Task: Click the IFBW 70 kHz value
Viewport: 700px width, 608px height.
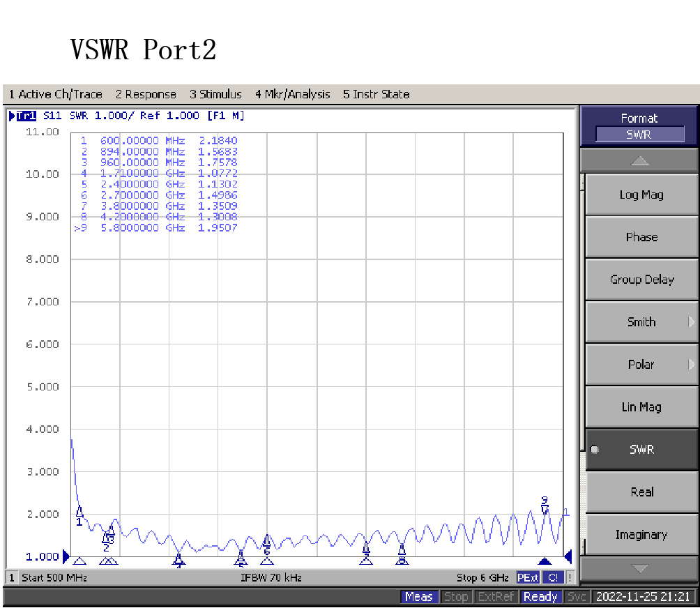Action: coord(271,577)
